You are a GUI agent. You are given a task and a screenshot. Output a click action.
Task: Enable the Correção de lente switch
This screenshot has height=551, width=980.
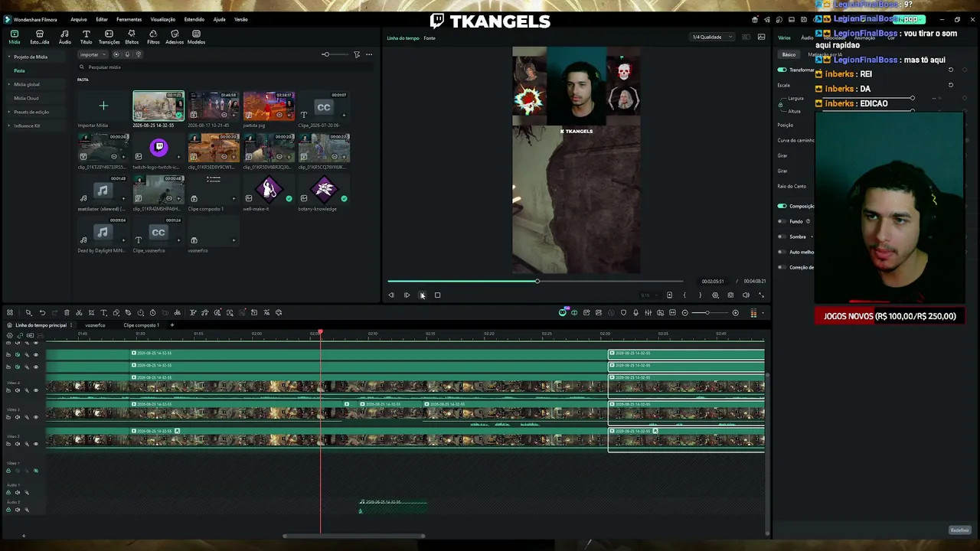(782, 267)
